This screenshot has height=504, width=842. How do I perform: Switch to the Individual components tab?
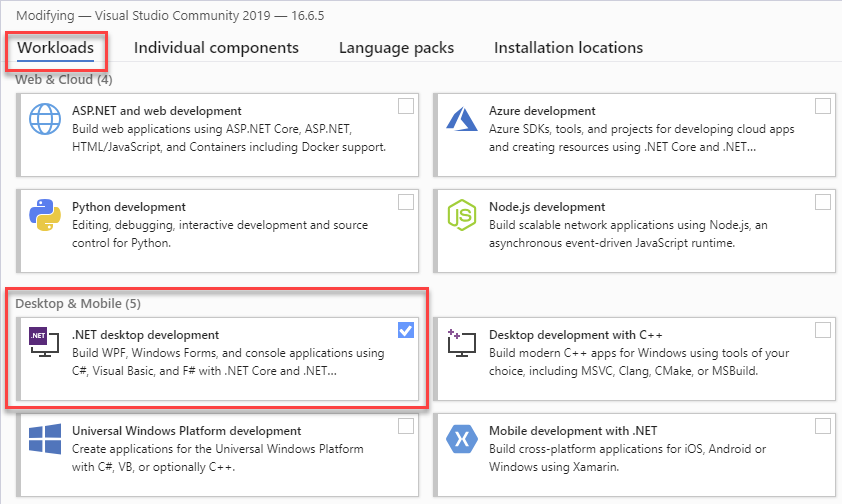coord(216,48)
